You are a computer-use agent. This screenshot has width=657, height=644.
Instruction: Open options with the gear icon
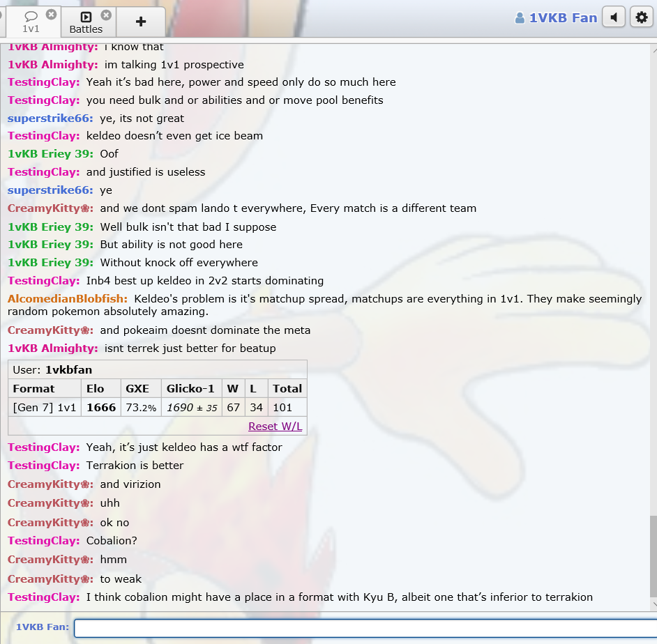[641, 17]
